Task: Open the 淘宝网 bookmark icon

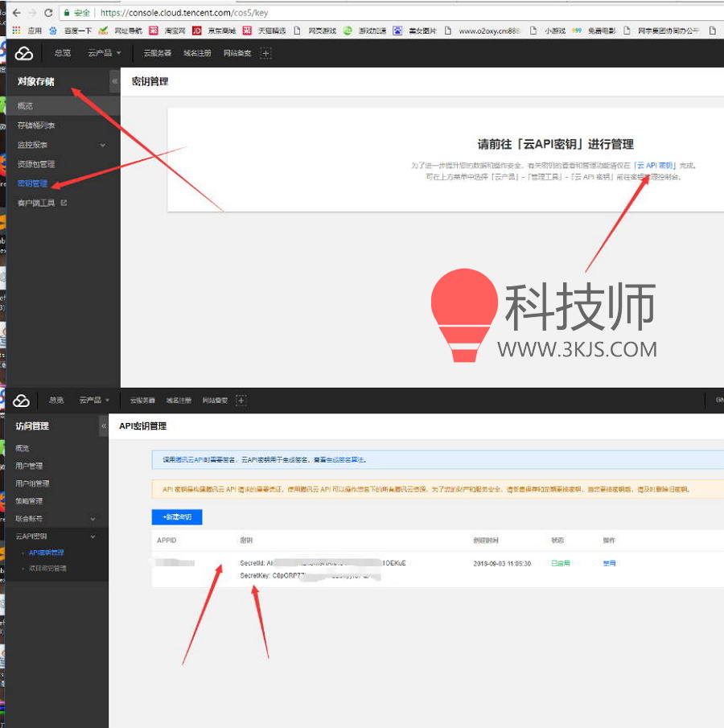Action: (x=153, y=31)
